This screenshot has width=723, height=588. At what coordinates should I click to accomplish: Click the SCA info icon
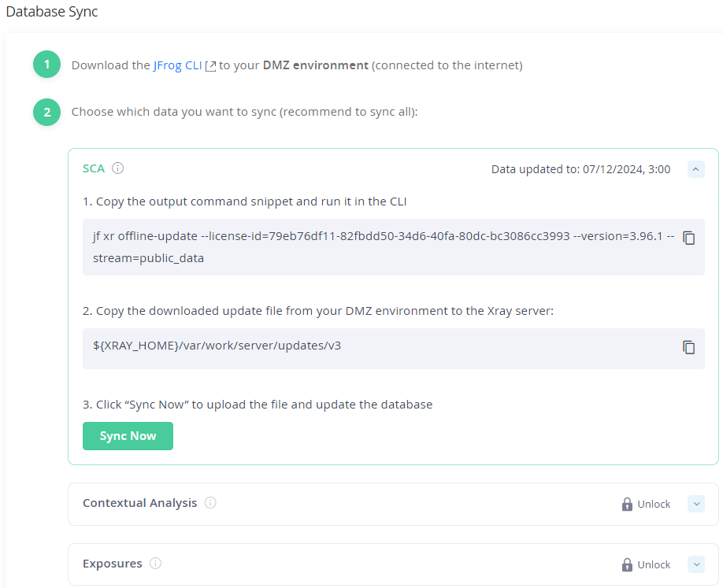(118, 168)
